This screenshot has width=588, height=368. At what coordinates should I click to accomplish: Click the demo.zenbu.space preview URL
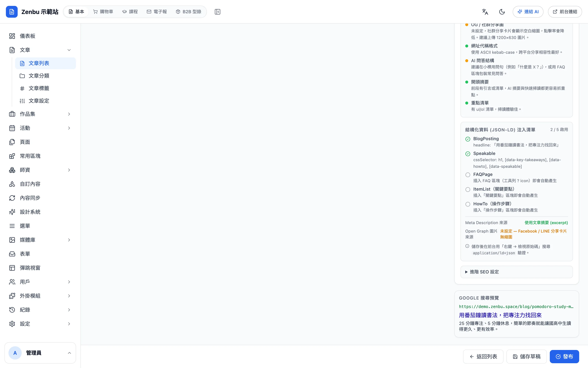pyautogui.click(x=516, y=307)
